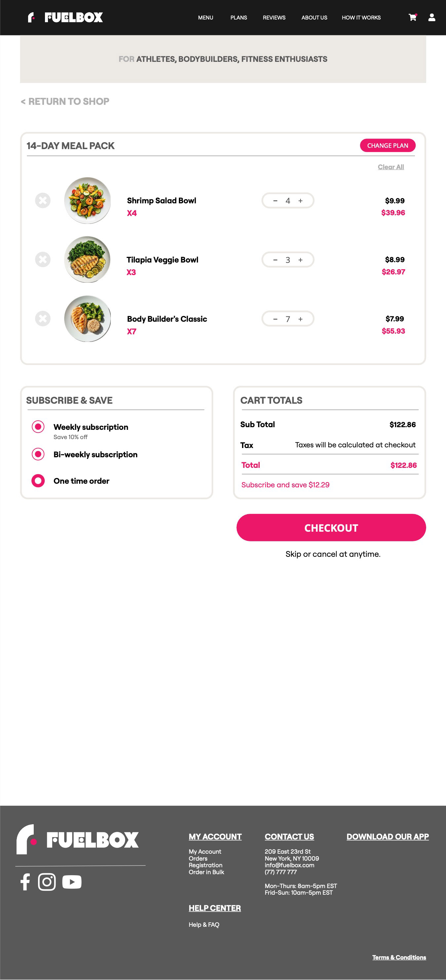Click the Change Plan button

coord(387,146)
